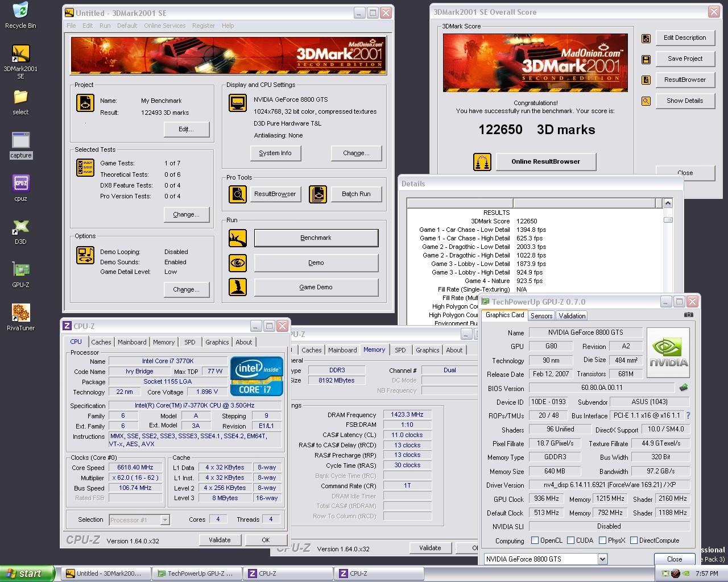Click the Demo eye icon
The width and height of the screenshot is (728, 582).
(x=238, y=263)
